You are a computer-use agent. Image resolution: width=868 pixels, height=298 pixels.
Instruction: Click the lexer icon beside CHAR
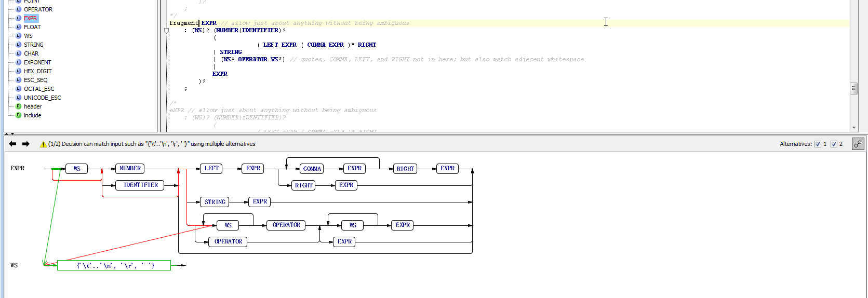pyautogui.click(x=19, y=53)
